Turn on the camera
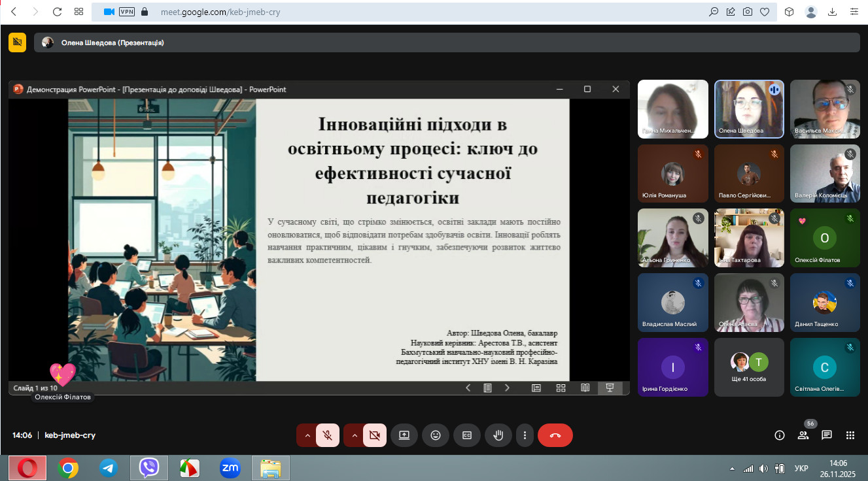Image resolution: width=868 pixels, height=481 pixels. (x=374, y=435)
